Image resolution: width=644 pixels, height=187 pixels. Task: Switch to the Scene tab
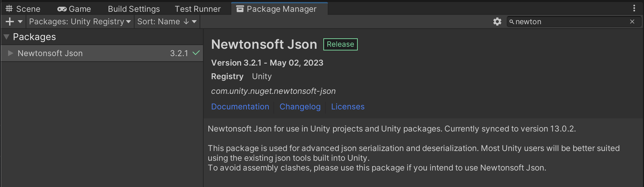23,9
